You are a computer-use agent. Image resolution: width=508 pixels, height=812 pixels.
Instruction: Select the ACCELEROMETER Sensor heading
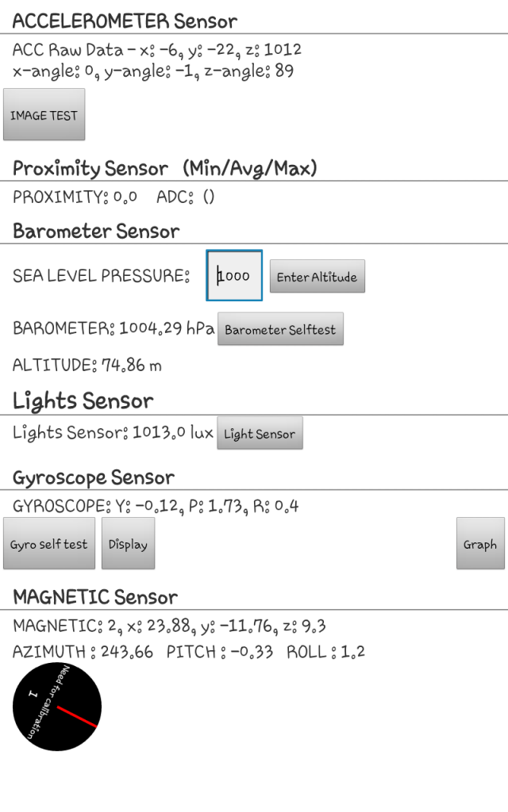(125, 21)
